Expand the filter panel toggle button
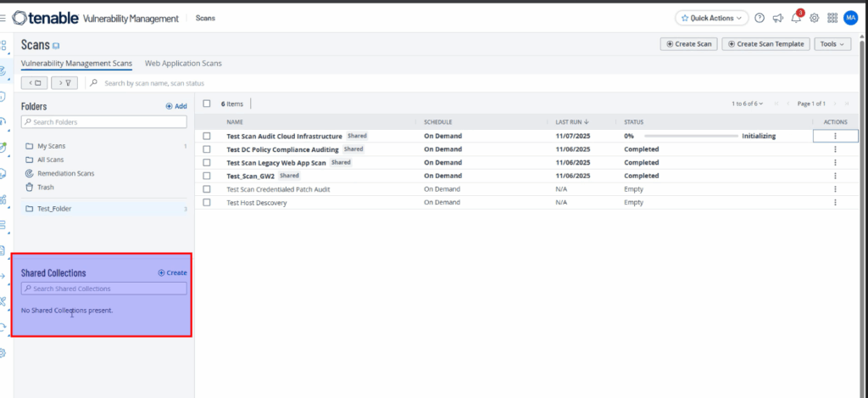The width and height of the screenshot is (868, 398). (x=64, y=83)
